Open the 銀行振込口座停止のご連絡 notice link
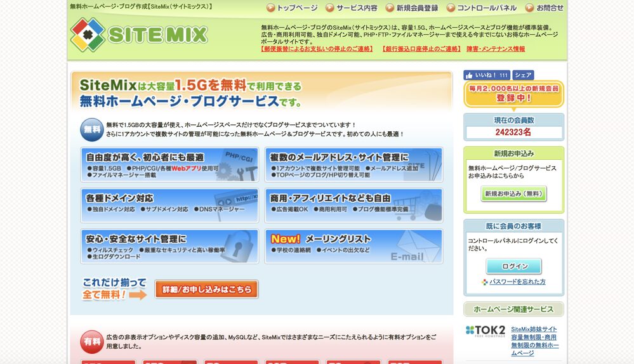 (x=421, y=49)
